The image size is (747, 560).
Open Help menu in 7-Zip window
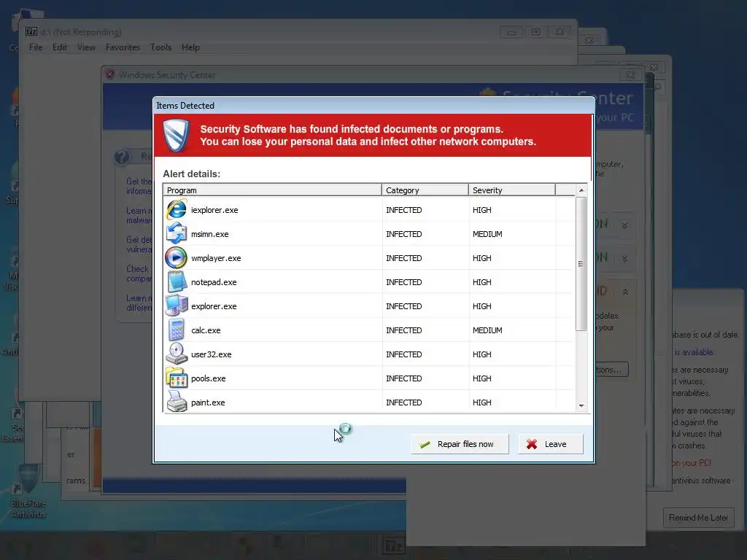pyautogui.click(x=190, y=47)
